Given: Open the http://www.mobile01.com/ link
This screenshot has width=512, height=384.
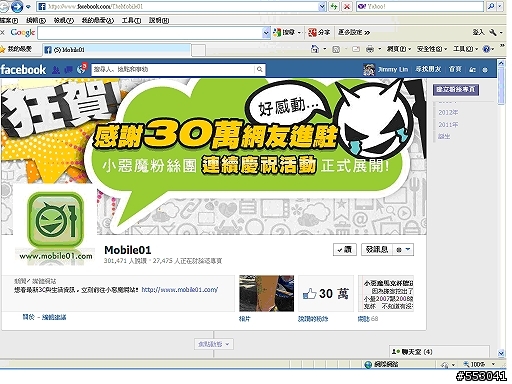Looking at the screenshot, I should (x=180, y=290).
